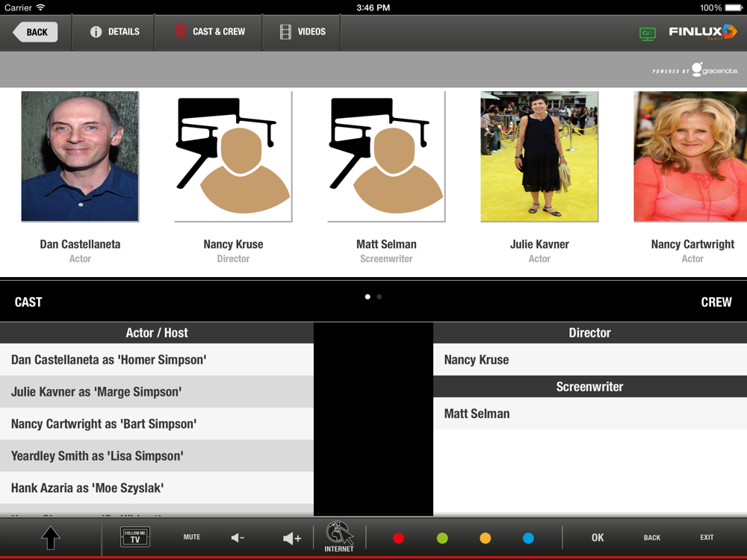Tap the 3:46 PM clock
The width and height of the screenshot is (747, 560).
coord(373,7)
